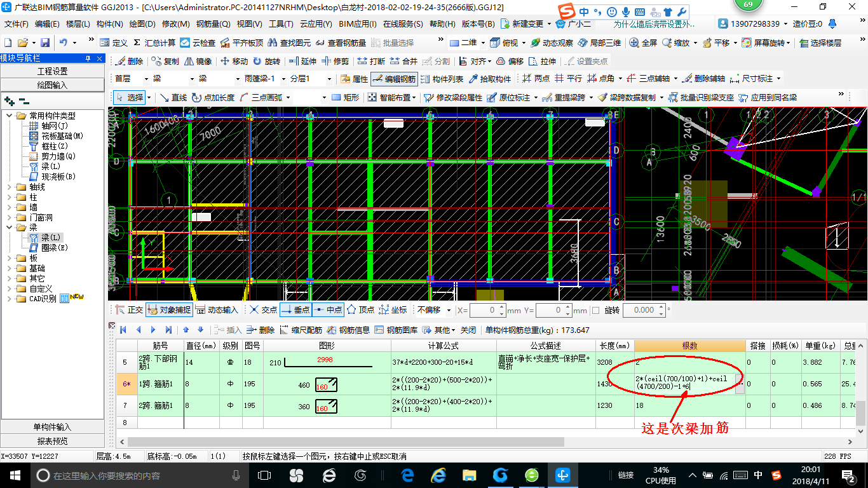Open the 不偏移 offset mode dropdown

tap(449, 310)
